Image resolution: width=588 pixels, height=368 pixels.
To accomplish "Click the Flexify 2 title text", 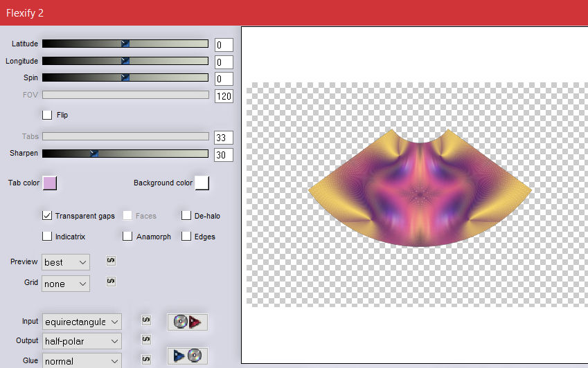I will click(x=25, y=13).
